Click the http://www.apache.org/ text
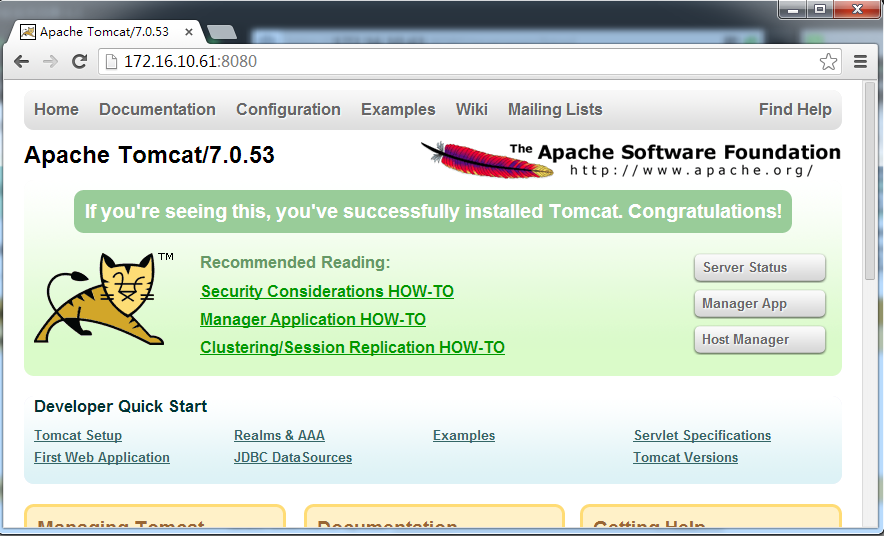The width and height of the screenshot is (884, 536). pos(692,170)
